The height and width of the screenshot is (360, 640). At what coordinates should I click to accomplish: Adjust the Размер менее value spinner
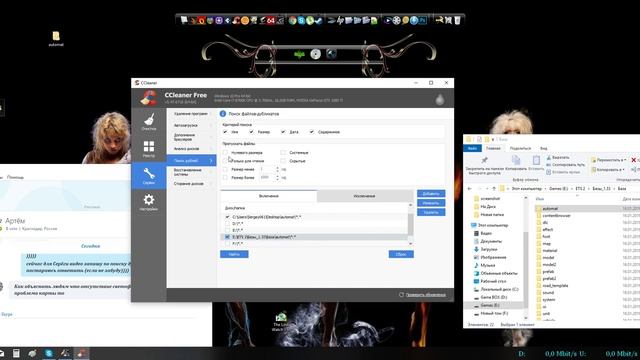(278, 169)
